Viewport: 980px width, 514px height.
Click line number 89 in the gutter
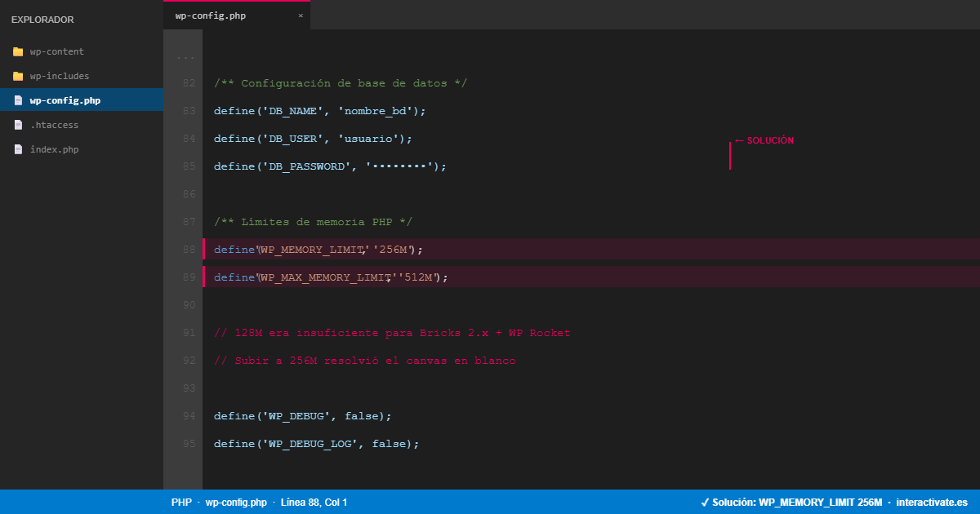(189, 277)
